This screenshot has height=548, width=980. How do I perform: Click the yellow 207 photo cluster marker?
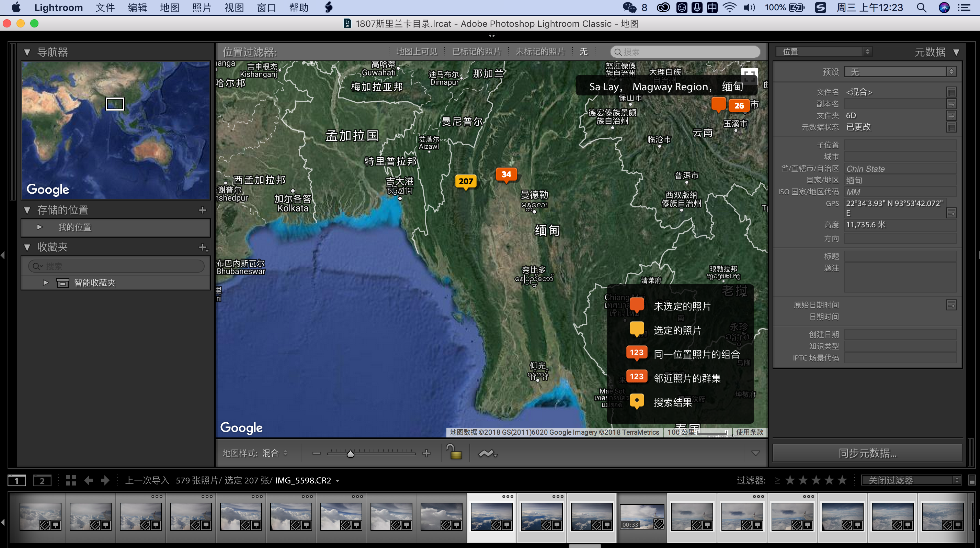click(x=466, y=181)
